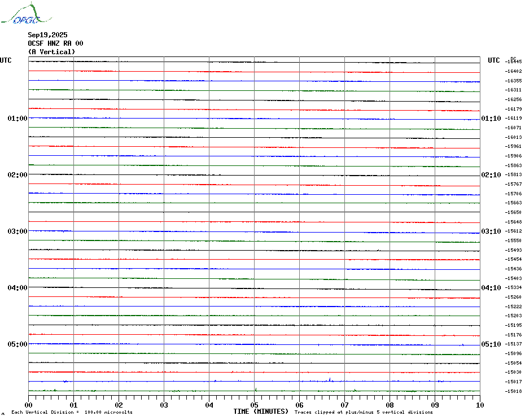Click the DC offset value -15096
Viewport: 525px width, 420px height.
tap(513, 353)
